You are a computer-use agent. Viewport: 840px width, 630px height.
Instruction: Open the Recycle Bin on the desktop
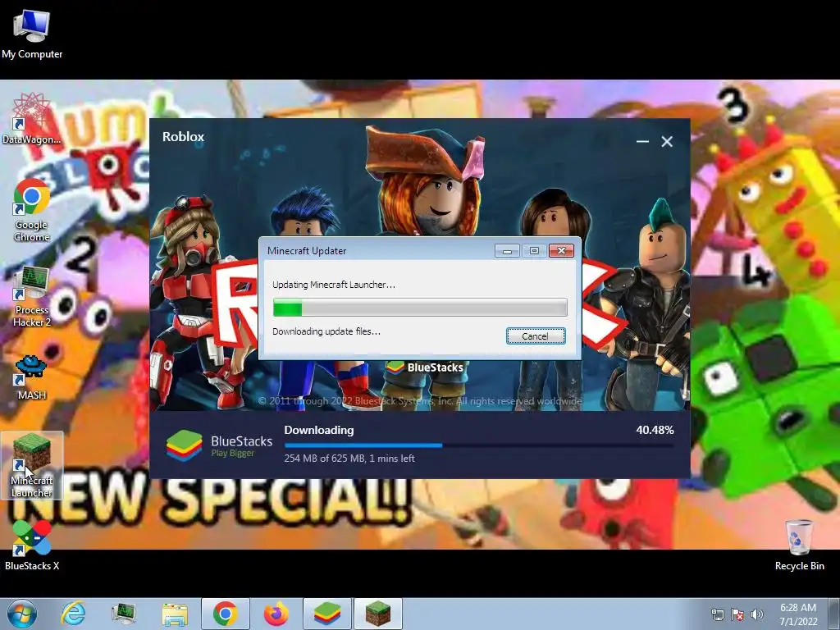click(x=799, y=545)
